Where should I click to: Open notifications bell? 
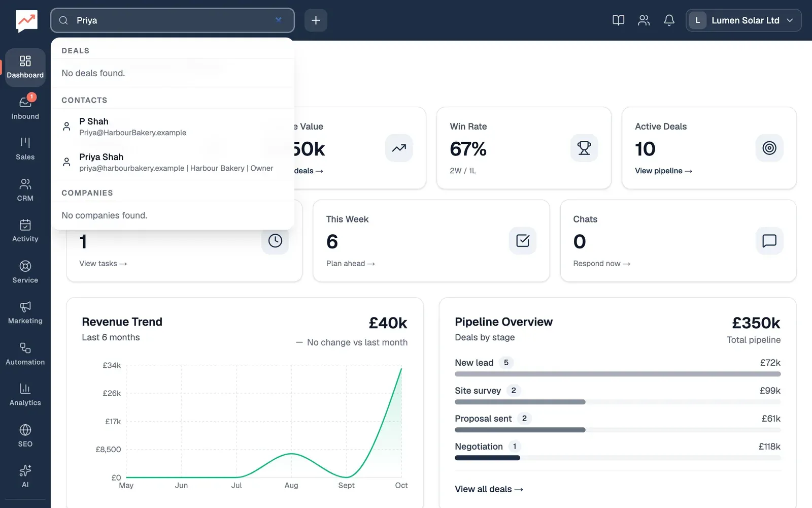pyautogui.click(x=669, y=20)
